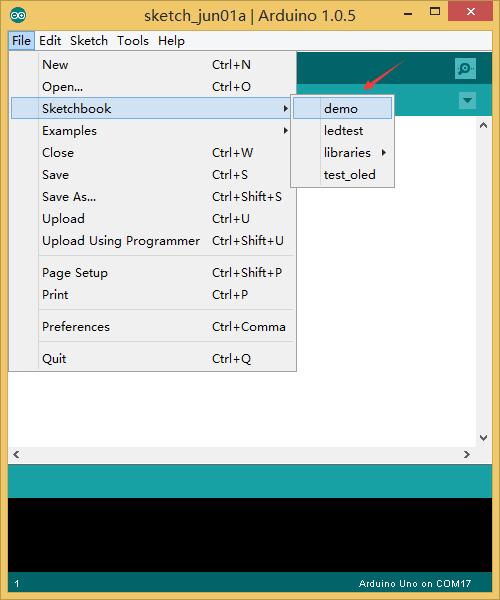500x600 pixels.
Task: Open the Tools menu
Action: pyautogui.click(x=133, y=41)
